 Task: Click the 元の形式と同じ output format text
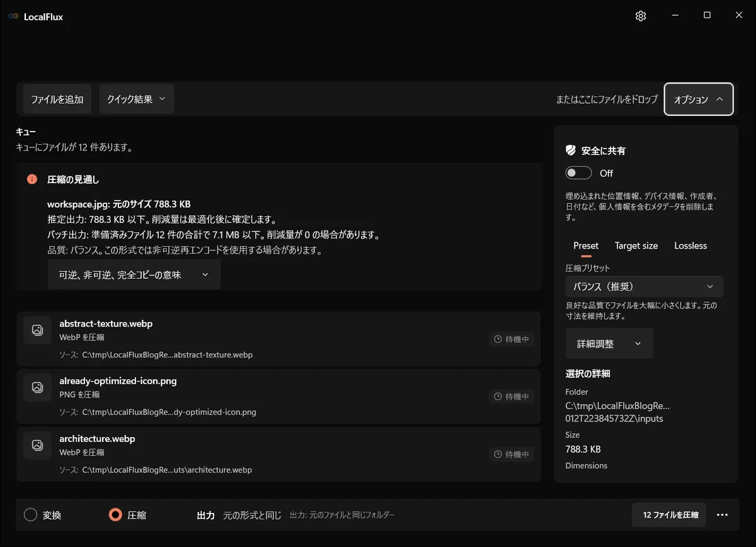click(252, 515)
